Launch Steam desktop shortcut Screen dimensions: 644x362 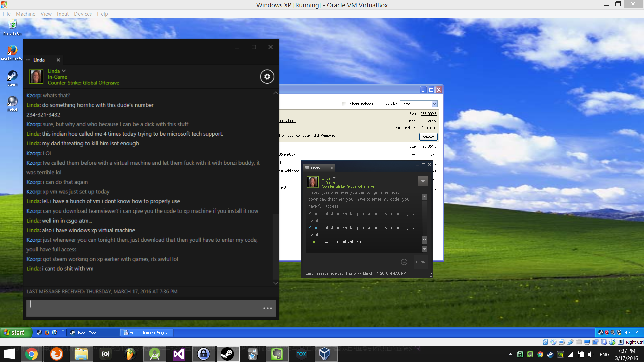coord(12,78)
